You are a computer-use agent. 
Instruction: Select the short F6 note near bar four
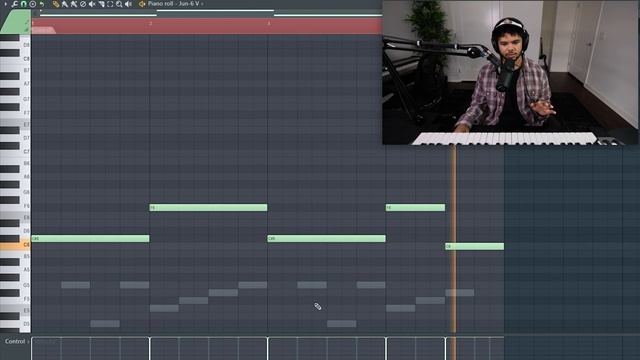tap(415, 207)
